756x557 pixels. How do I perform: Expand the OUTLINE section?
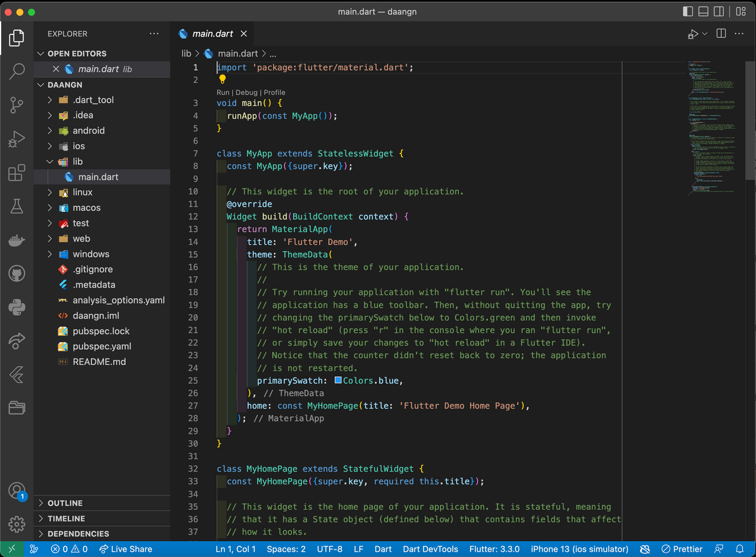click(x=102, y=503)
